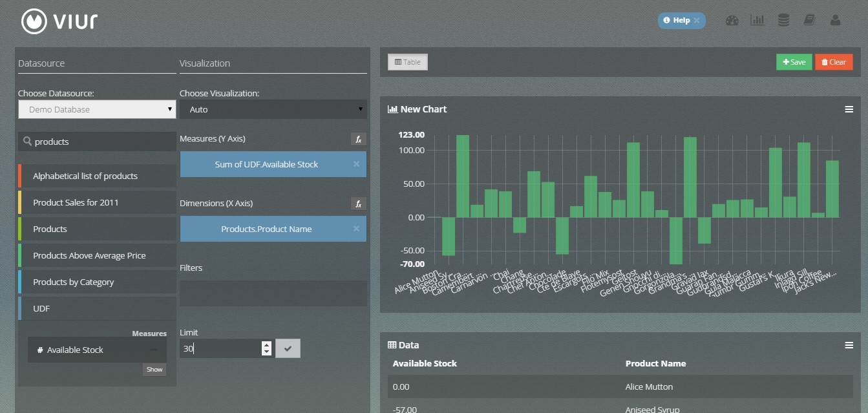
Task: Open the database stack icon
Action: (x=783, y=21)
